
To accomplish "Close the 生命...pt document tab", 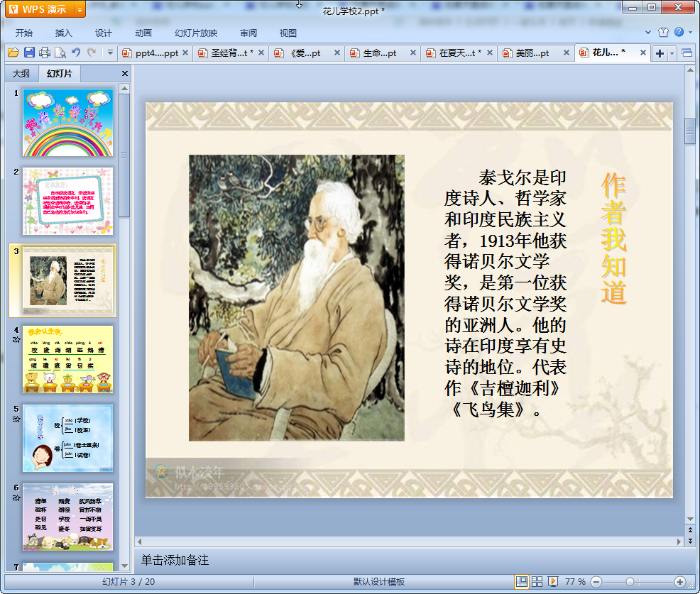I will [413, 53].
